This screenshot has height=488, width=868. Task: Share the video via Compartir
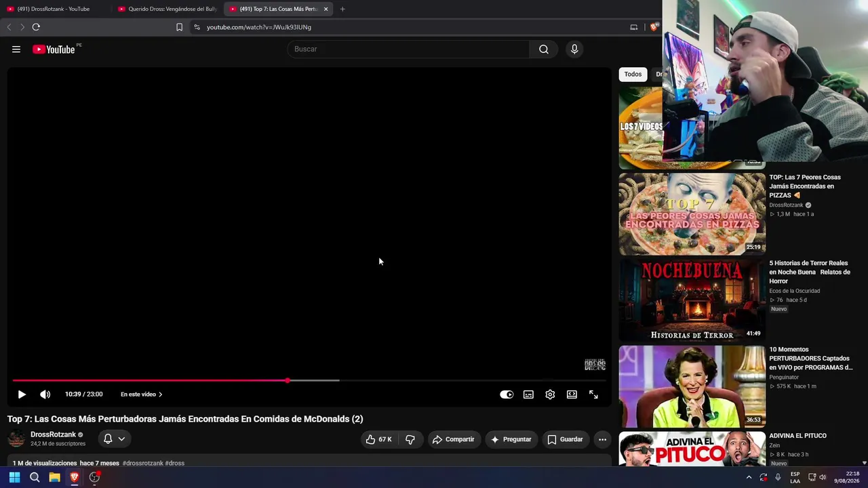[454, 439]
